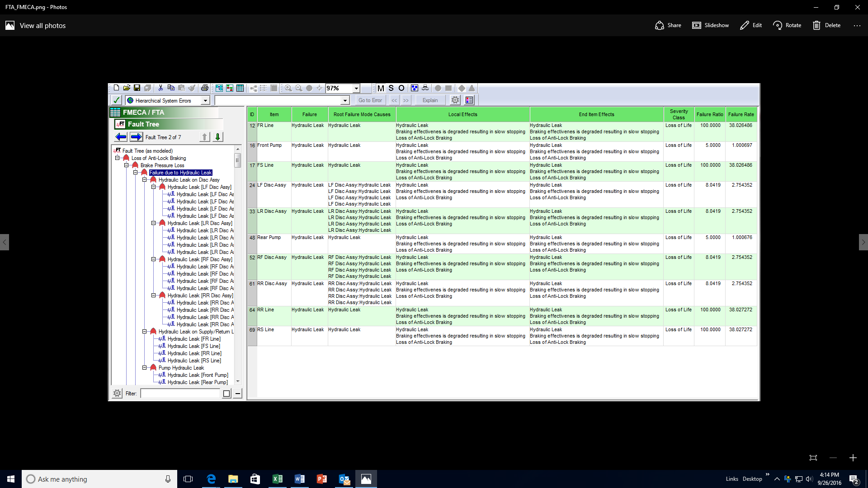Image resolution: width=868 pixels, height=488 pixels.
Task: Start the Slideshow
Action: 710,25
